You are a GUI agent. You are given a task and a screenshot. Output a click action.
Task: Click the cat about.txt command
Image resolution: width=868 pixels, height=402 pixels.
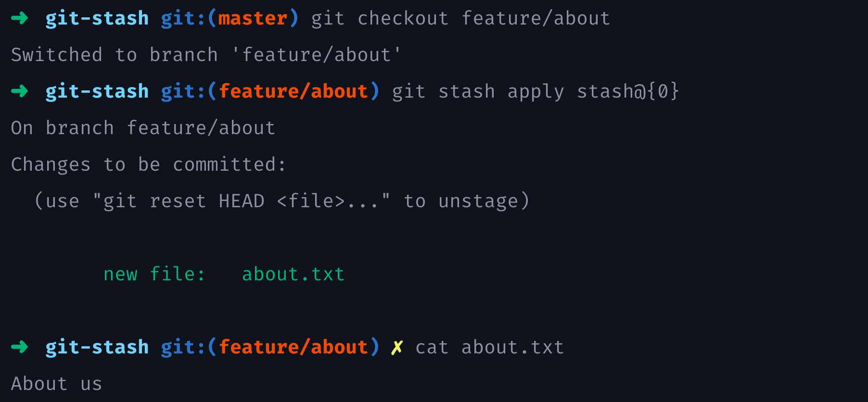coord(489,347)
